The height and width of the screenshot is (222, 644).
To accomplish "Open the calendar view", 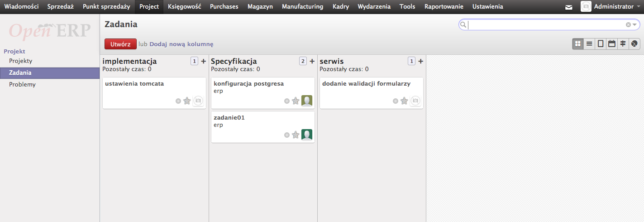I will tap(612, 44).
